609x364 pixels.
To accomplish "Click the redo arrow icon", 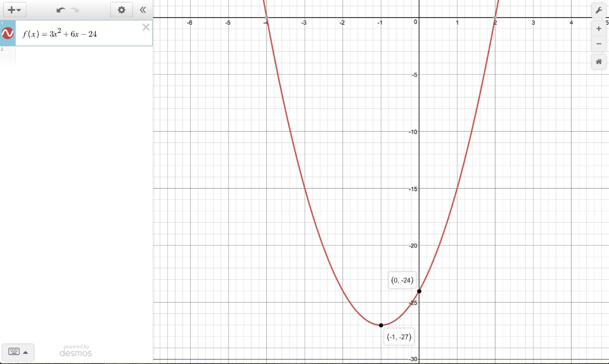I will (x=75, y=10).
